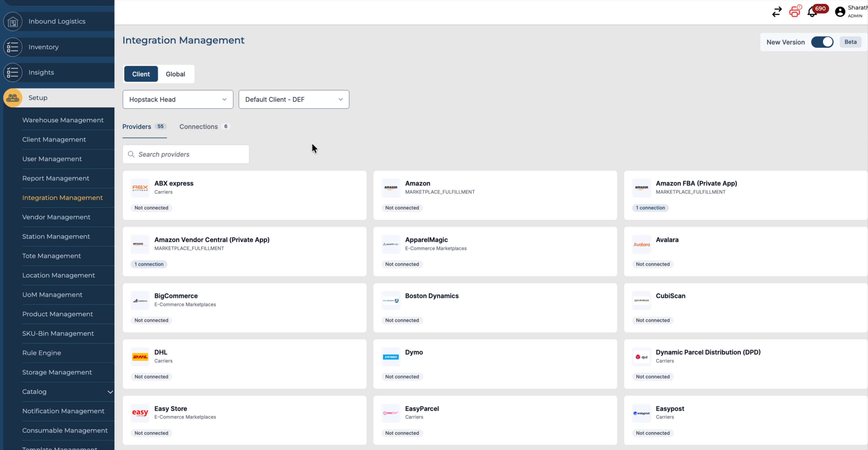Click DHL Not connected status

(151, 377)
